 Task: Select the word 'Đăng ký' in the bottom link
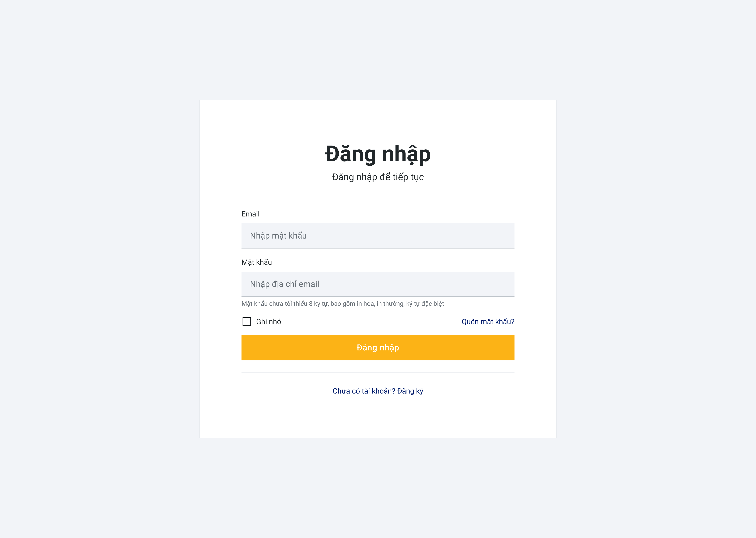410,391
